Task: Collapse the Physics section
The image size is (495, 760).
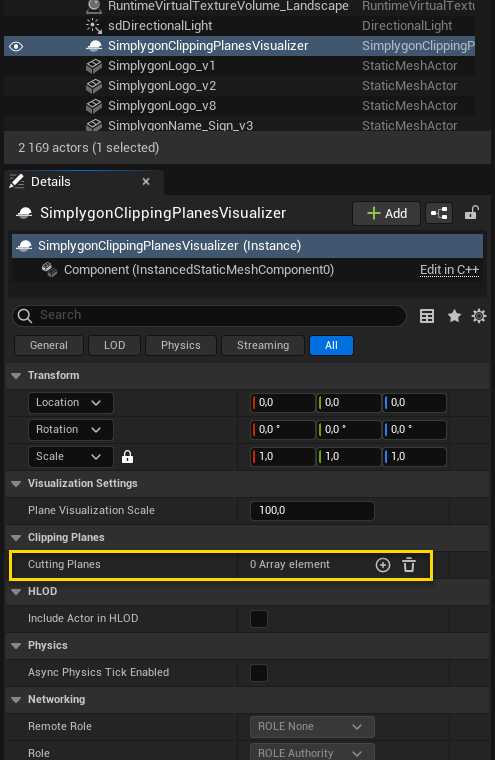Action: click(x=16, y=646)
